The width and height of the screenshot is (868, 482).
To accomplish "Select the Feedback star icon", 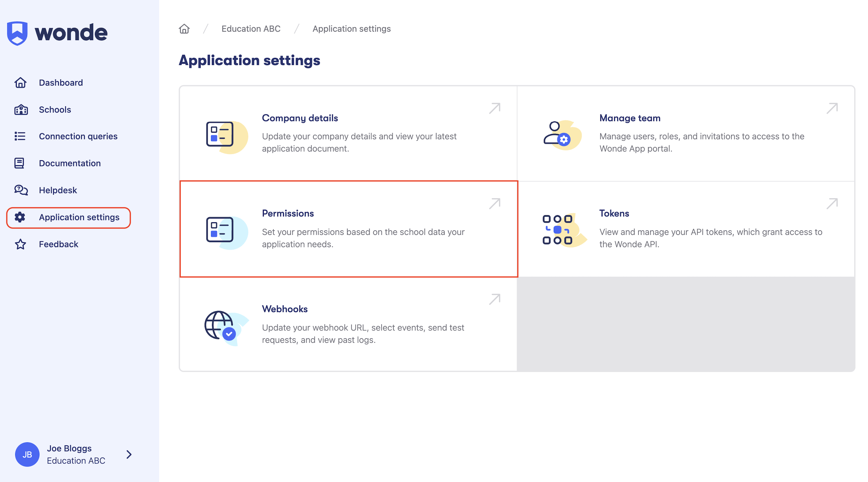I will (x=20, y=244).
